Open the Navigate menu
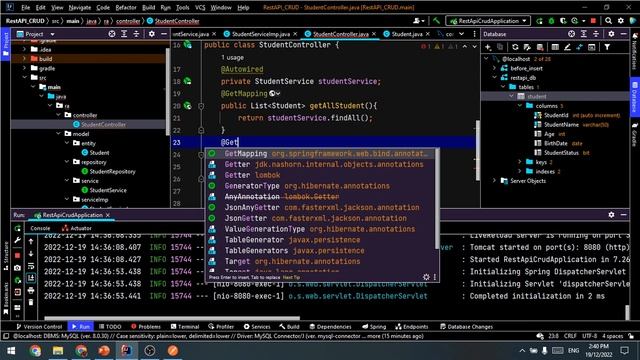This screenshot has height=360, width=640. pos(80,7)
